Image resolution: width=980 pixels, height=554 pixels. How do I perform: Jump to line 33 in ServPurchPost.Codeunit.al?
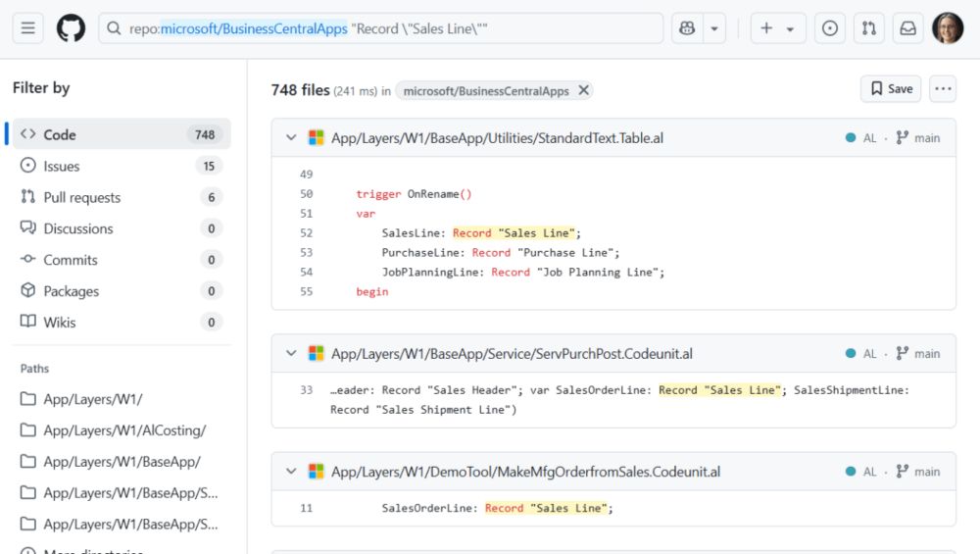306,390
